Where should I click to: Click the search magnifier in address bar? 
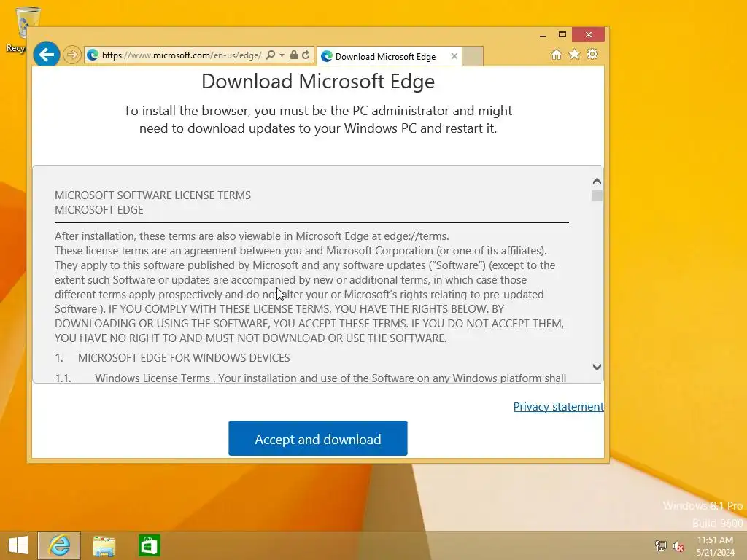[x=270, y=55]
